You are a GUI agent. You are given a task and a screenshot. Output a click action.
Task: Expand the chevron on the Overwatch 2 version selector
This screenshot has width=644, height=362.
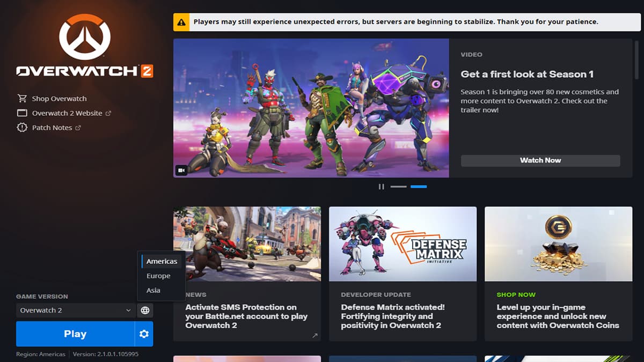coord(128,311)
